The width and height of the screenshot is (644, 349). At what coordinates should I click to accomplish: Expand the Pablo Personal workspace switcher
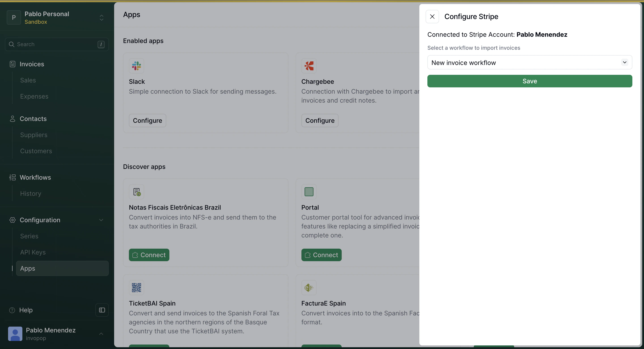click(x=102, y=17)
